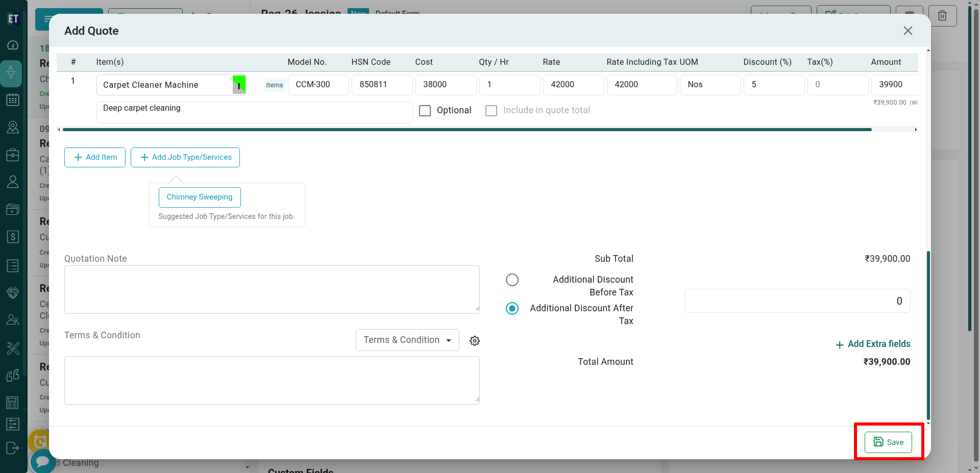Image resolution: width=980 pixels, height=473 pixels.
Task: Click the tools wrench icon in sidebar
Action: pyautogui.click(x=13, y=348)
